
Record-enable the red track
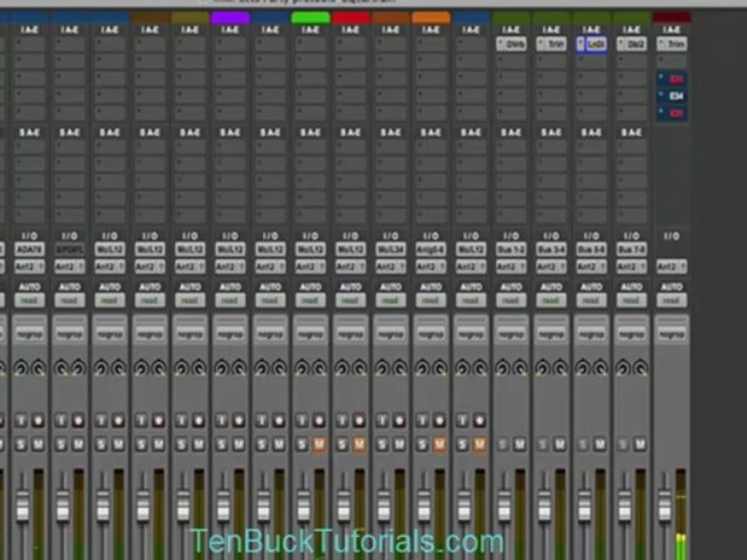[x=359, y=421]
